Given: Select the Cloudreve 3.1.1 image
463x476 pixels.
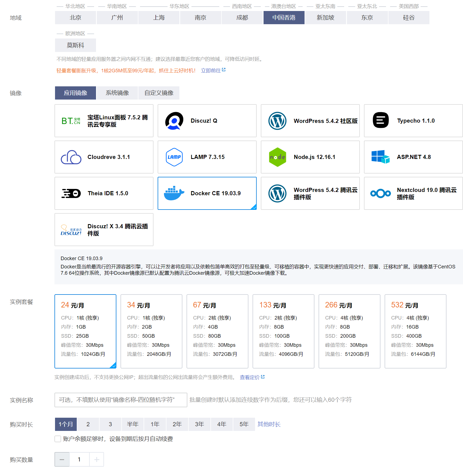Looking at the screenshot, I should click(104, 157).
